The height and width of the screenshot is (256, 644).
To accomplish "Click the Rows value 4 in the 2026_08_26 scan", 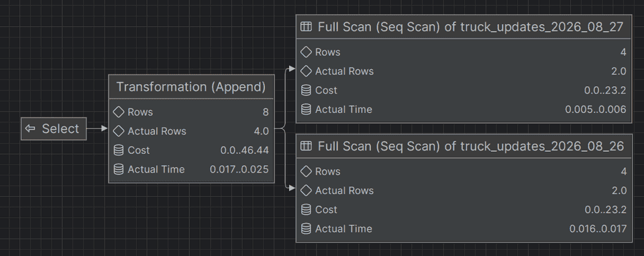I will (x=624, y=171).
